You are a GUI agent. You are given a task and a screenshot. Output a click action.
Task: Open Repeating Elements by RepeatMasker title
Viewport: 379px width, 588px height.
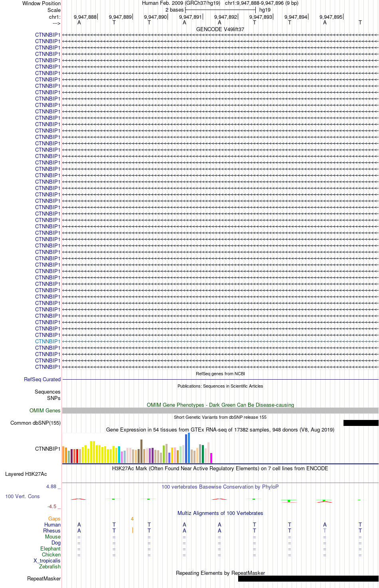click(x=220, y=573)
